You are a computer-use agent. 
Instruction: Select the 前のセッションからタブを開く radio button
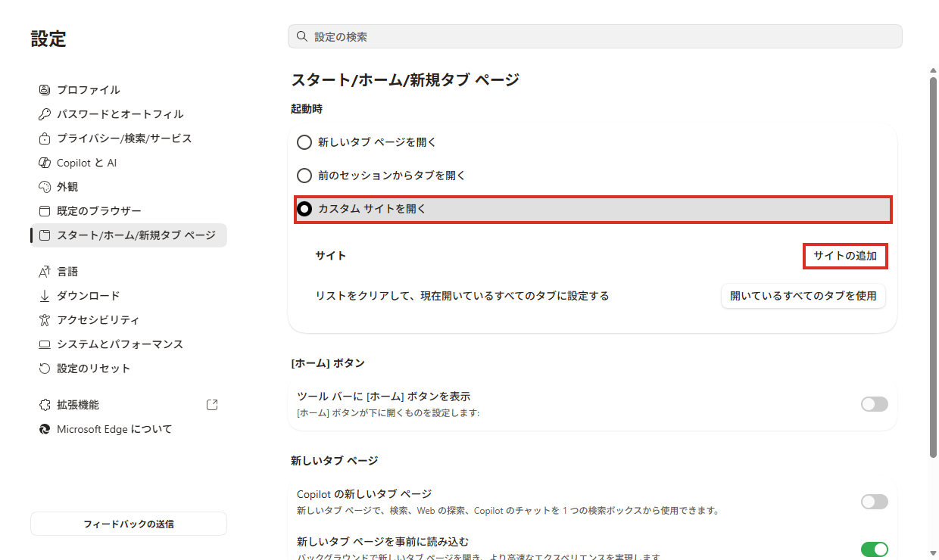tap(304, 176)
